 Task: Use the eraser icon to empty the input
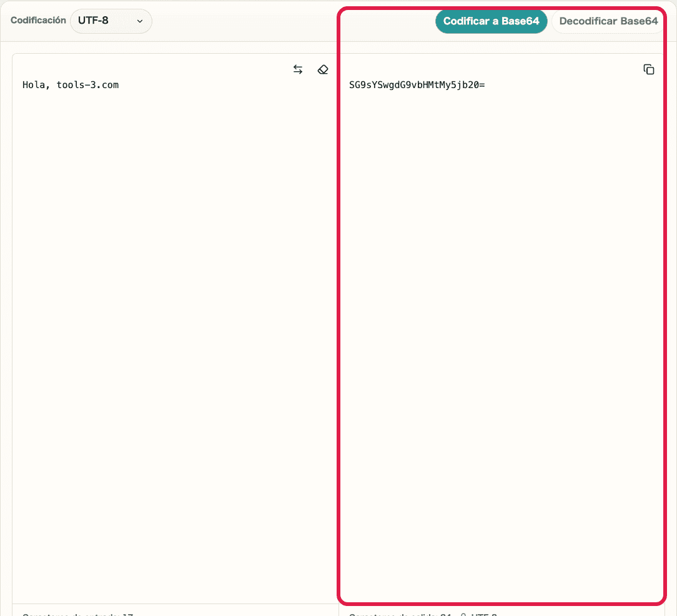(323, 69)
